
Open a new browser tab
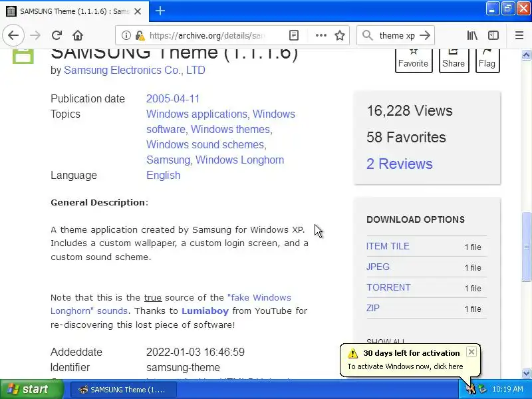click(160, 11)
